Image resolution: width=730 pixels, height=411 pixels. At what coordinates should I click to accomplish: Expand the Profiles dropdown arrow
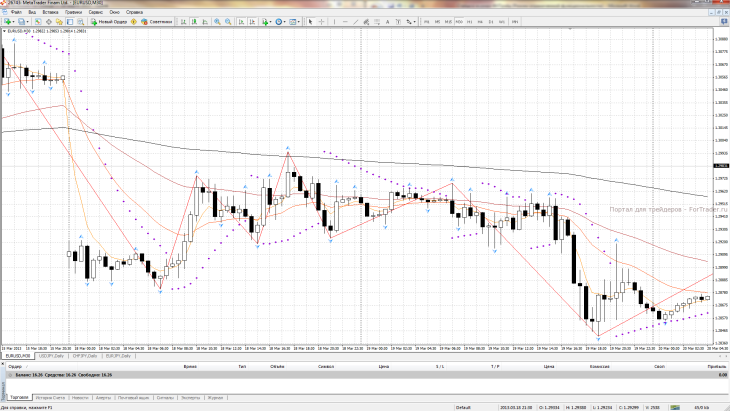point(27,21)
